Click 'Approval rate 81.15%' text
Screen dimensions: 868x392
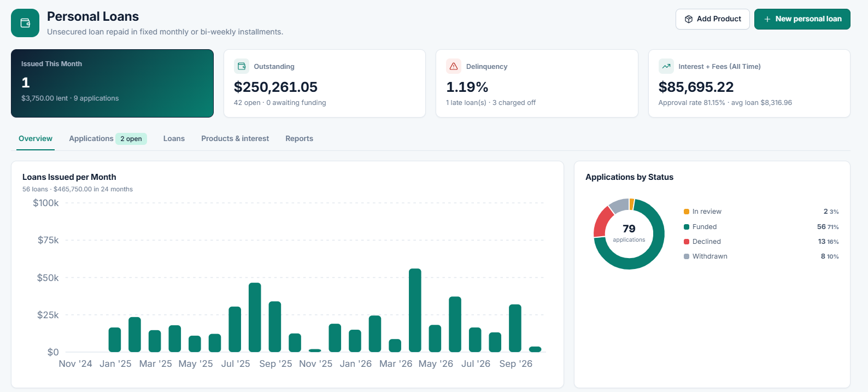[x=691, y=103]
